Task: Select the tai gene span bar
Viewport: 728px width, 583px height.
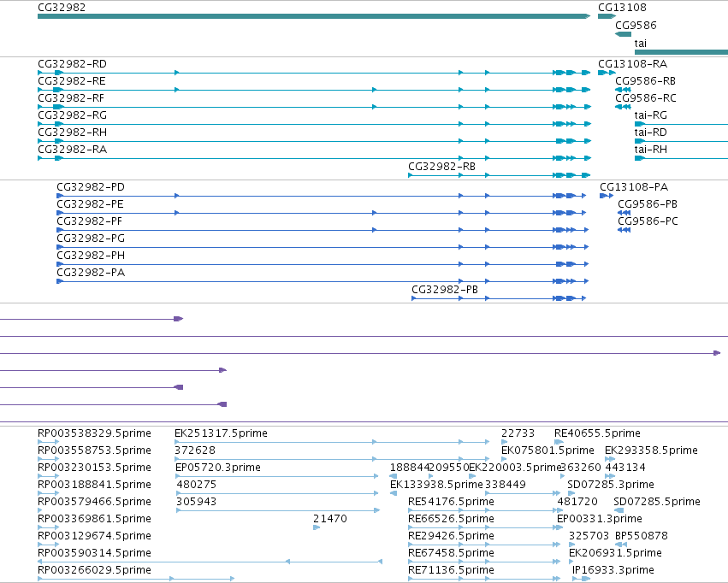Action: pyautogui.click(x=681, y=52)
